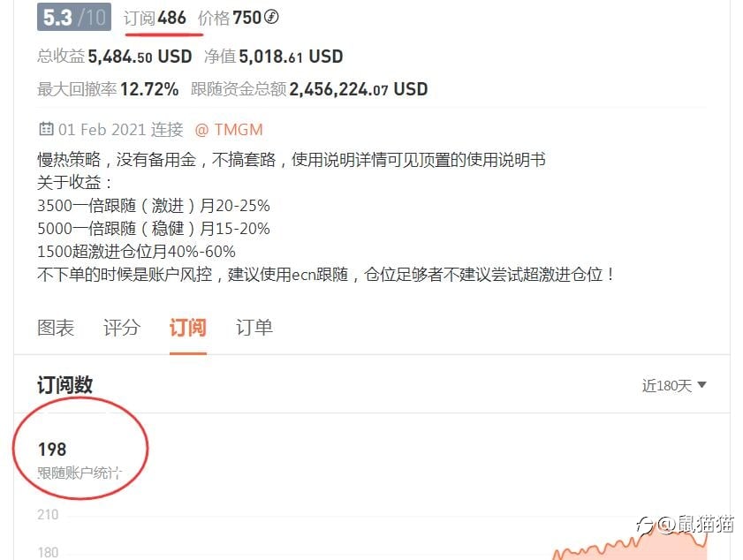
Task: Switch to the 图表 tab
Action: pos(56,328)
